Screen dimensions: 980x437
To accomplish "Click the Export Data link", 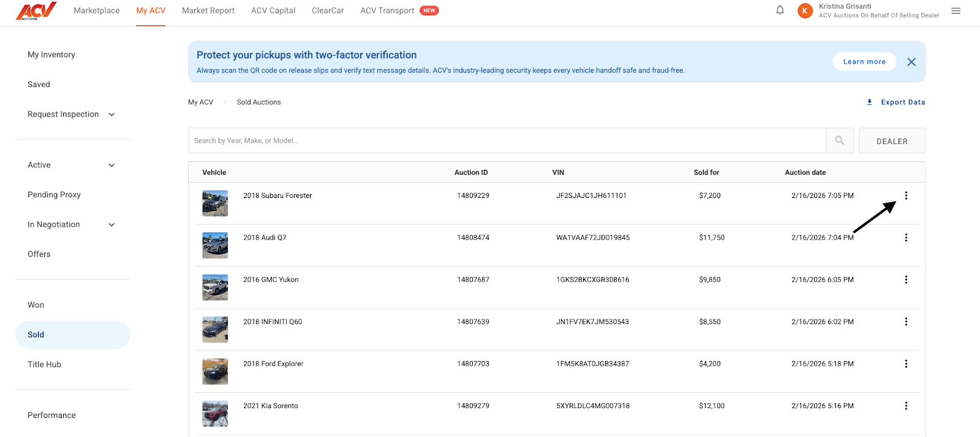I will click(x=903, y=102).
